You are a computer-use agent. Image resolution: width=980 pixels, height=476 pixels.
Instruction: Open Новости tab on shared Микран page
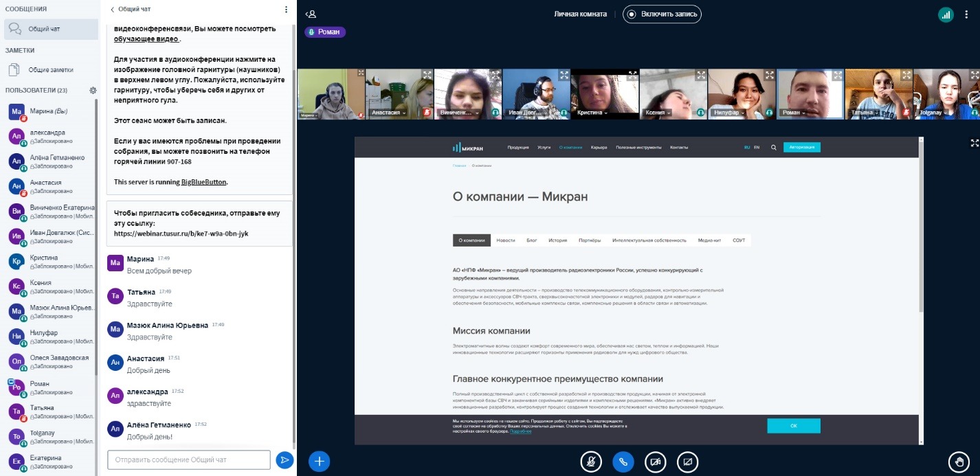(506, 240)
